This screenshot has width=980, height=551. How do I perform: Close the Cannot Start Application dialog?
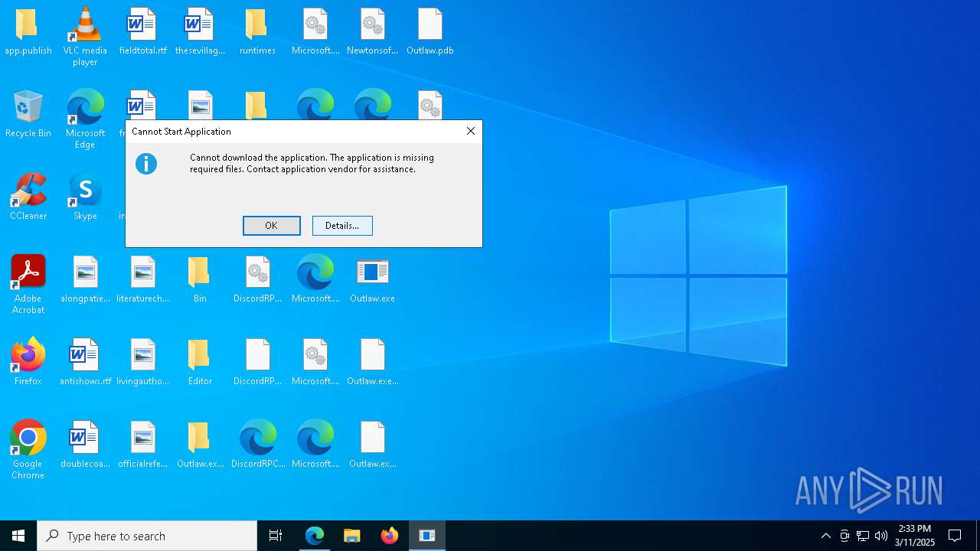click(x=471, y=131)
